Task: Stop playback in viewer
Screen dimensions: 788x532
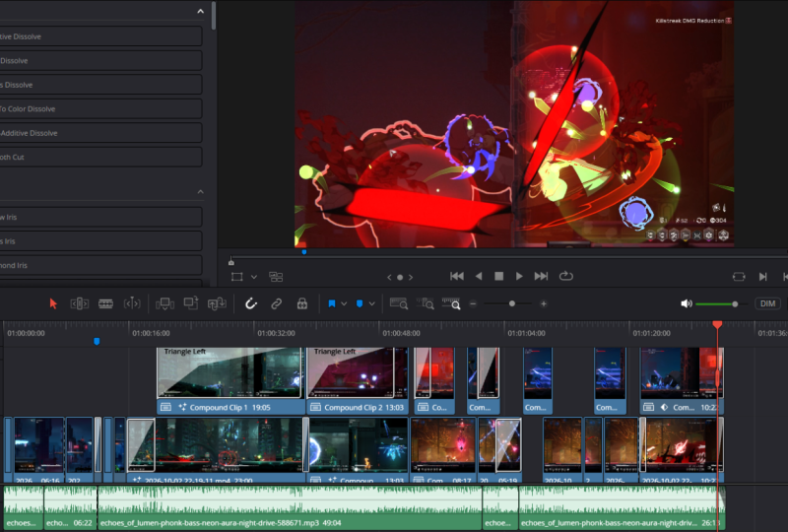Action: (x=498, y=276)
